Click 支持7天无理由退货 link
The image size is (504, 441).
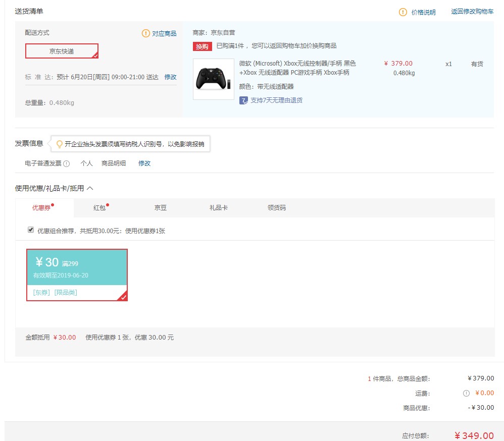click(x=276, y=100)
